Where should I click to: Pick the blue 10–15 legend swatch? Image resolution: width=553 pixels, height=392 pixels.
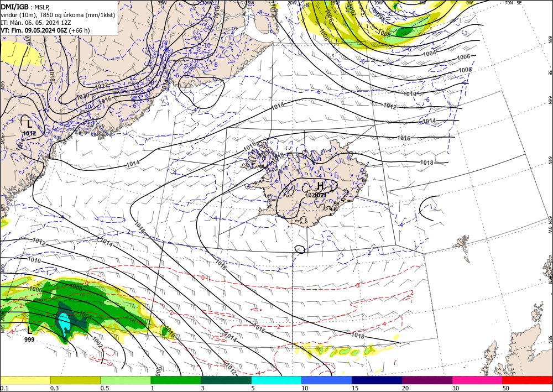pyautogui.click(x=327, y=380)
